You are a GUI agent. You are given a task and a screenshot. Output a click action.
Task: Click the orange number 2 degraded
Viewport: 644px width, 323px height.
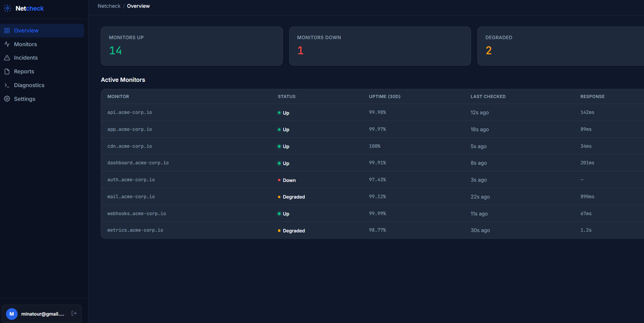tap(489, 50)
